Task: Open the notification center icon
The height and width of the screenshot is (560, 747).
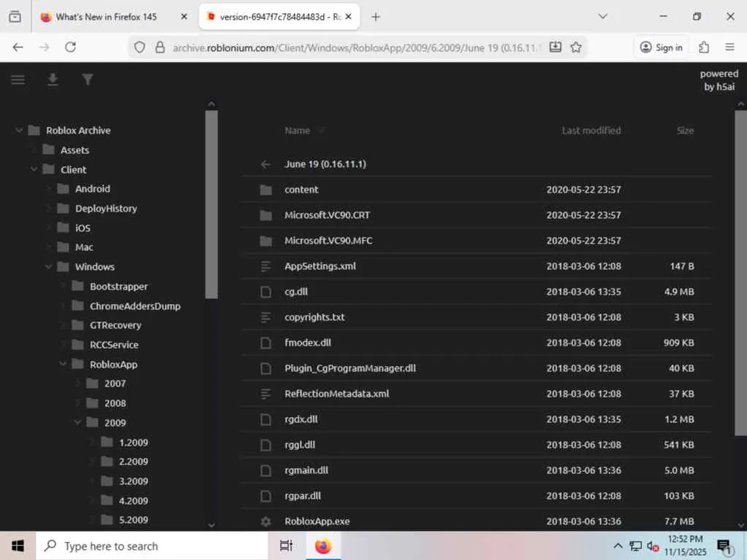Action: coord(724,547)
